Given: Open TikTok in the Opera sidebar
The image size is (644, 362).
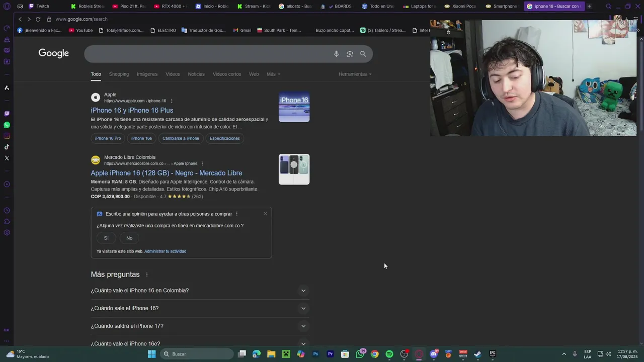Looking at the screenshot, I should pos(7,147).
